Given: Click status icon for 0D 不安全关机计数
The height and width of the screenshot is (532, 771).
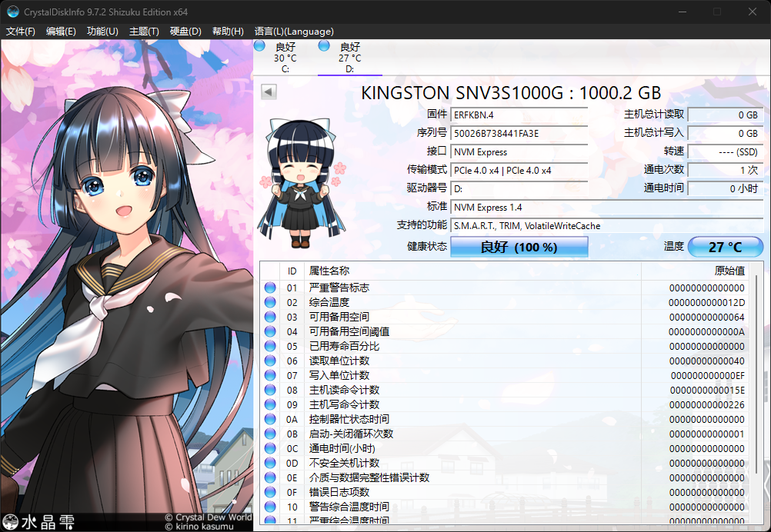Looking at the screenshot, I should (x=270, y=463).
